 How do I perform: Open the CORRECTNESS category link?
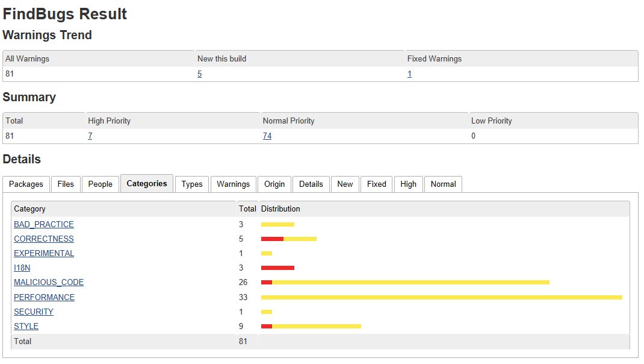point(44,239)
